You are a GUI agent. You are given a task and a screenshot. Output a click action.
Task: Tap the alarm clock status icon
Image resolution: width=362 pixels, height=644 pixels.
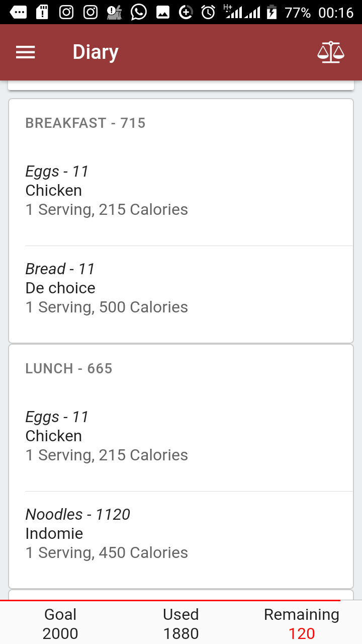click(208, 12)
